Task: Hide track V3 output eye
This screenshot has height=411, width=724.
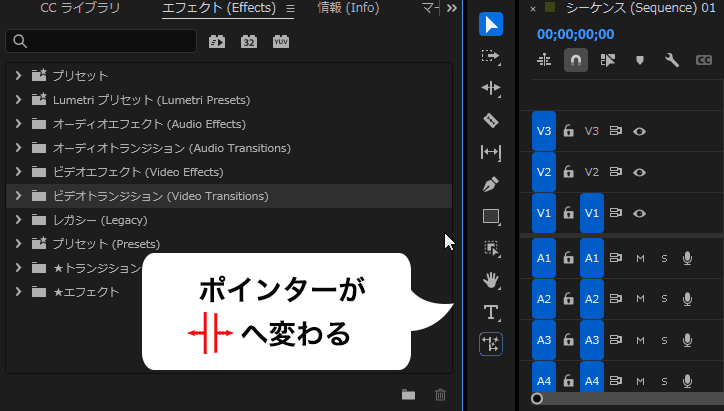Action: click(640, 132)
